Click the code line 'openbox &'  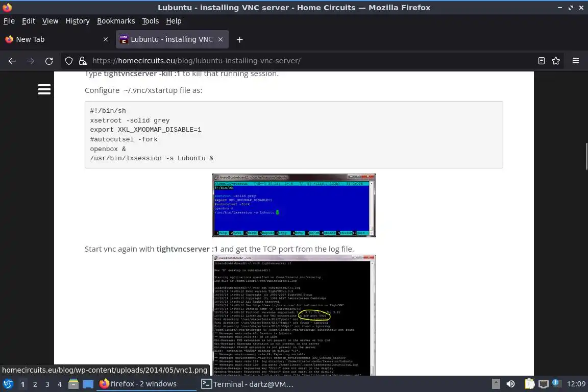108,149
